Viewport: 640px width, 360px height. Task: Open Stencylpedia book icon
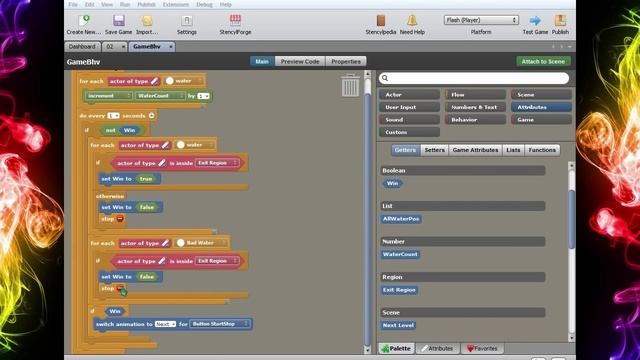380,20
